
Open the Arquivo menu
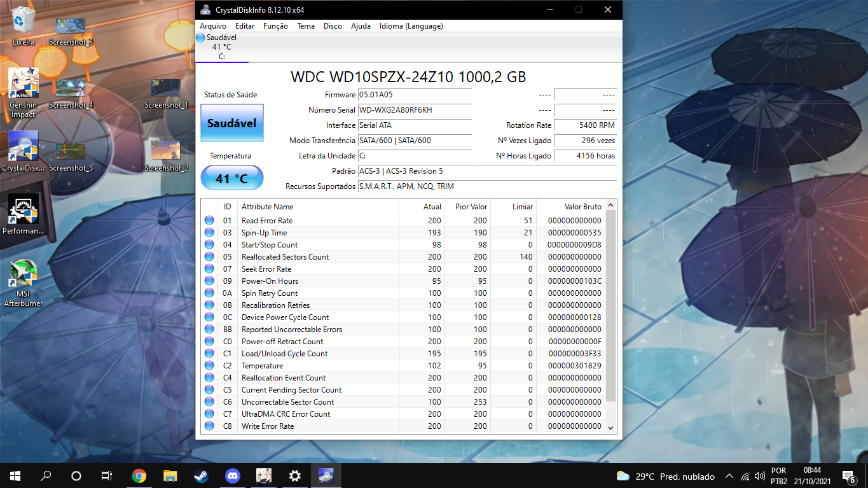click(213, 26)
